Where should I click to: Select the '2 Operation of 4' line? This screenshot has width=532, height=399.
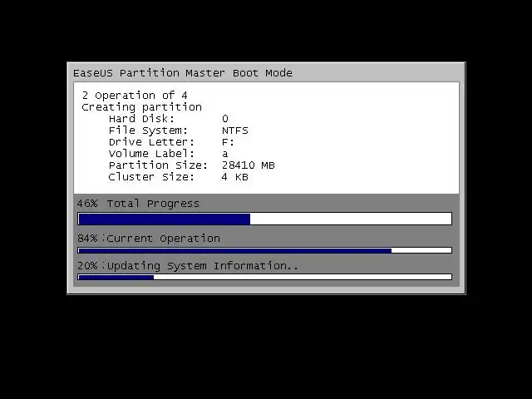coord(135,96)
